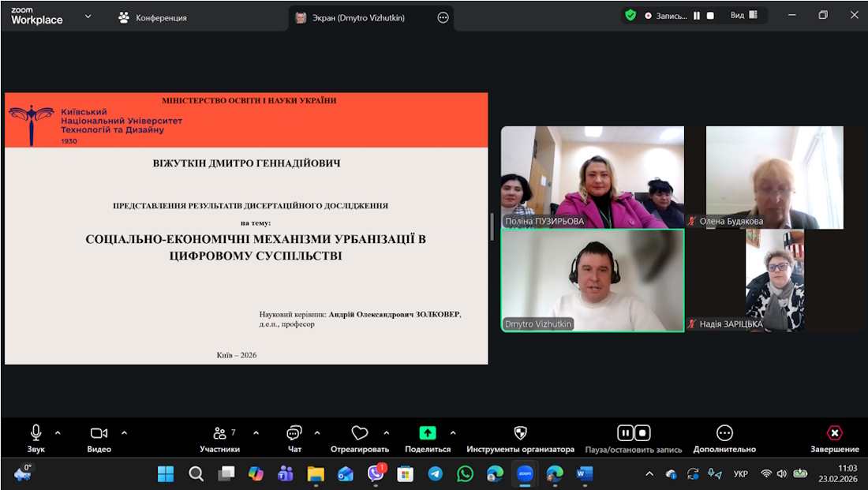Pause recording in the bottom toolbar
This screenshot has height=490, width=868.
coord(625,433)
